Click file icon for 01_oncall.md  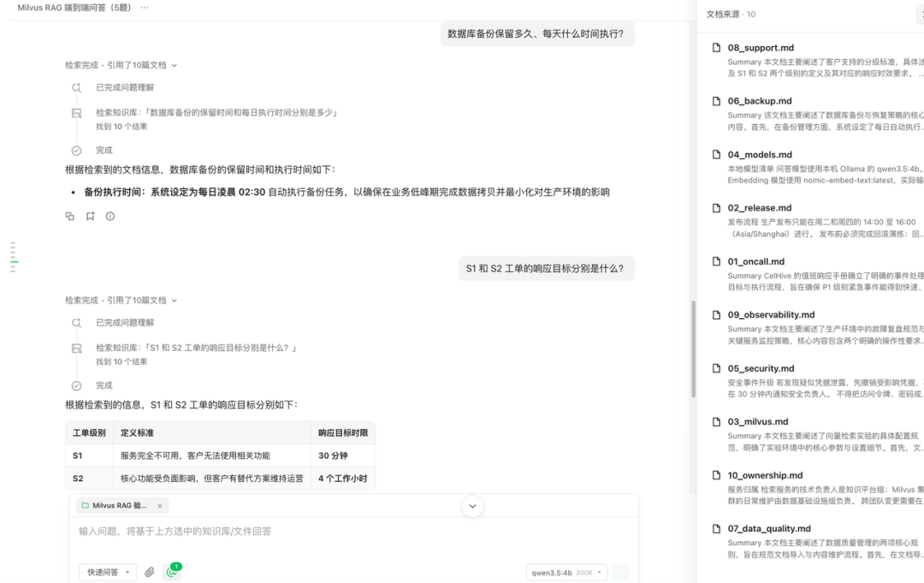tap(717, 261)
